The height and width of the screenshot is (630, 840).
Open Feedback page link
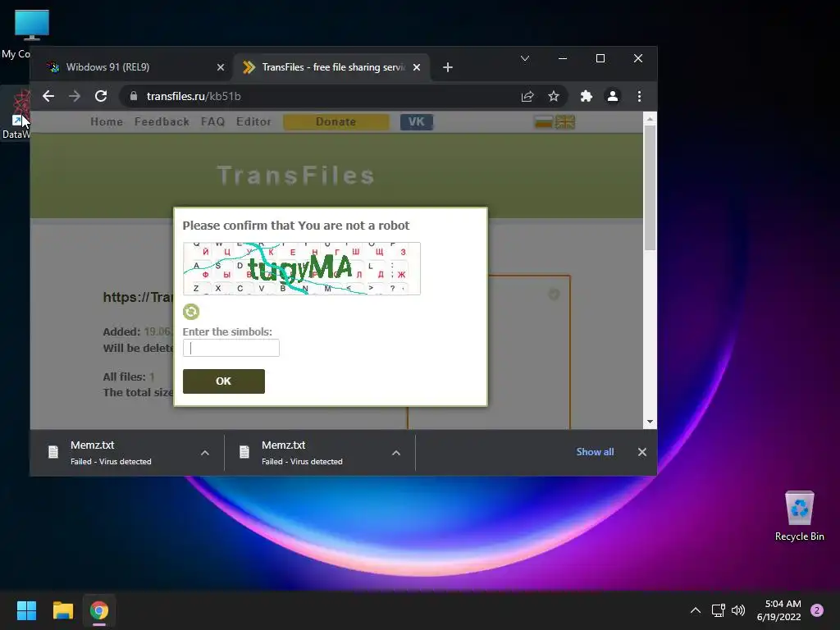pos(162,121)
